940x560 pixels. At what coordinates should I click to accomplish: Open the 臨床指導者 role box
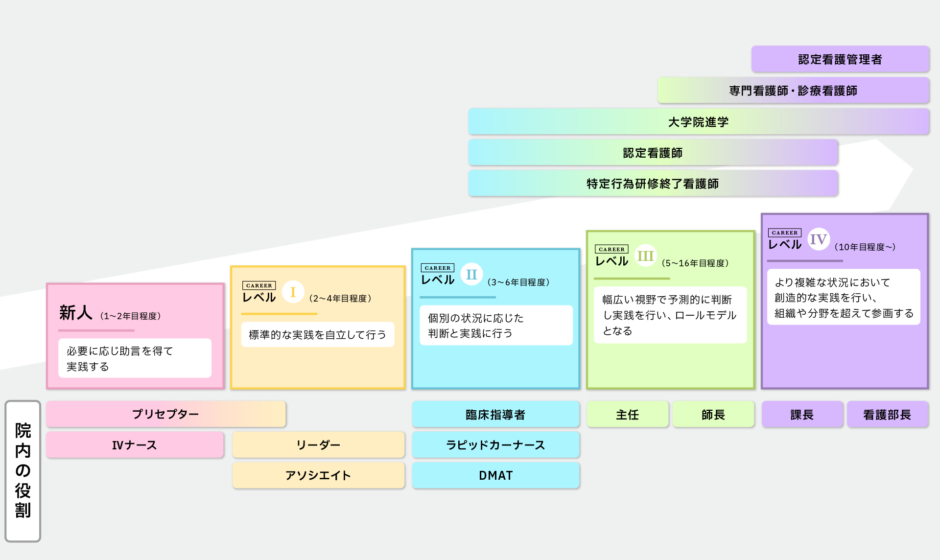(495, 415)
